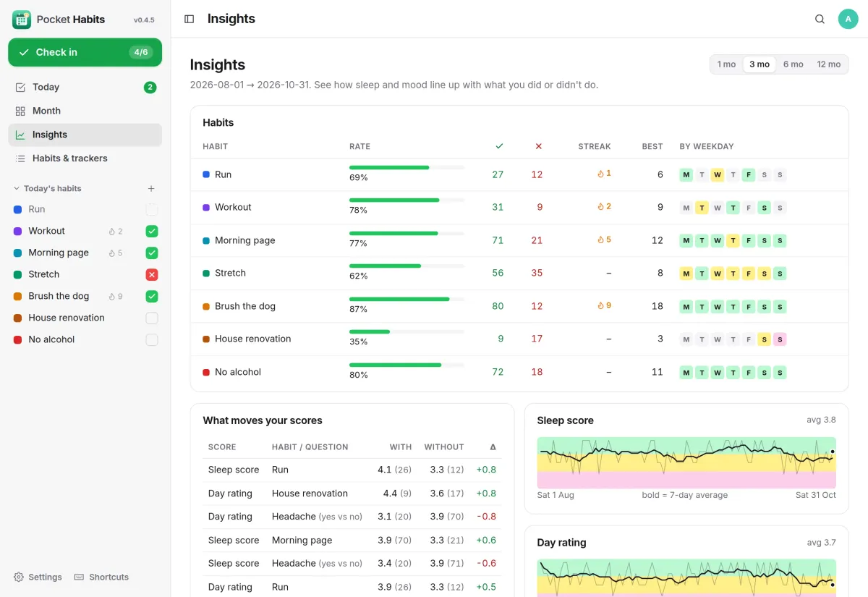Open the Month view
The height and width of the screenshot is (597, 868).
pos(85,111)
